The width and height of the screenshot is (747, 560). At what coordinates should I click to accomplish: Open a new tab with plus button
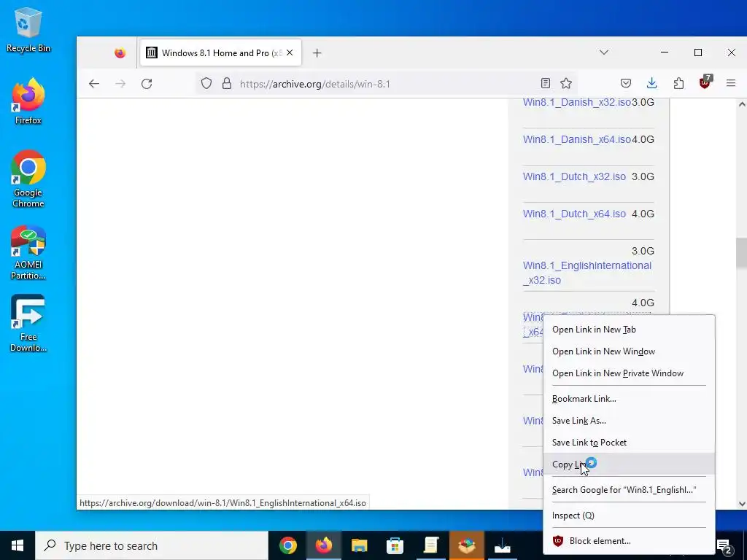(317, 52)
